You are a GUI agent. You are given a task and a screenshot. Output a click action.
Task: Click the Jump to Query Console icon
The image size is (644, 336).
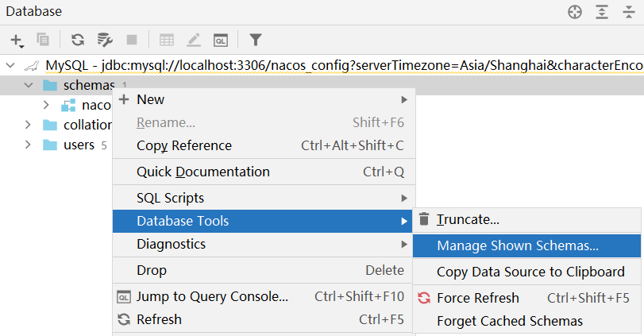124,296
